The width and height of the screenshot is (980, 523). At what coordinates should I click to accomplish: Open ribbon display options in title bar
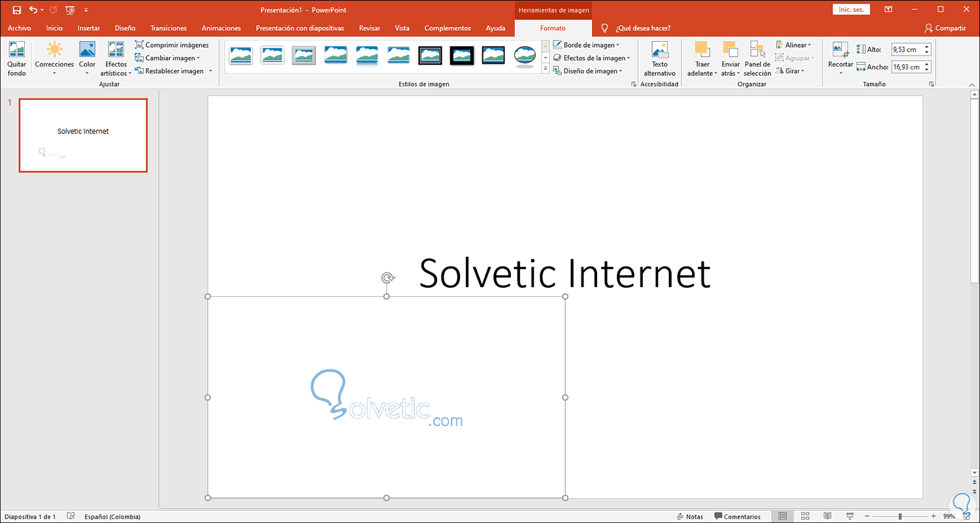[888, 9]
